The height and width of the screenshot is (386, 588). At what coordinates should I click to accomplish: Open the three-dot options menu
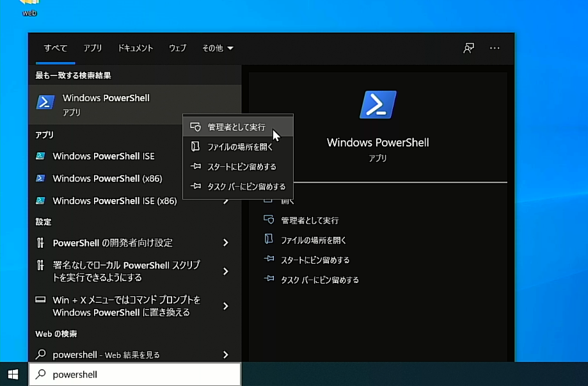coord(495,48)
